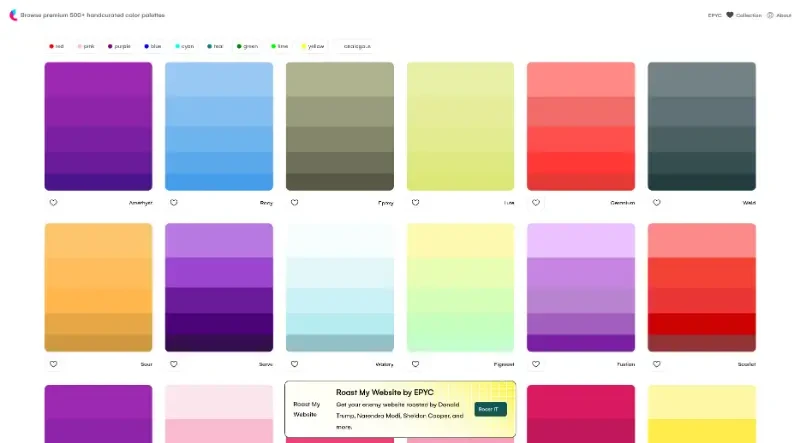This screenshot has width=800, height=443.
Task: Click heart icon under the Geranium palette
Action: pyautogui.click(x=536, y=202)
